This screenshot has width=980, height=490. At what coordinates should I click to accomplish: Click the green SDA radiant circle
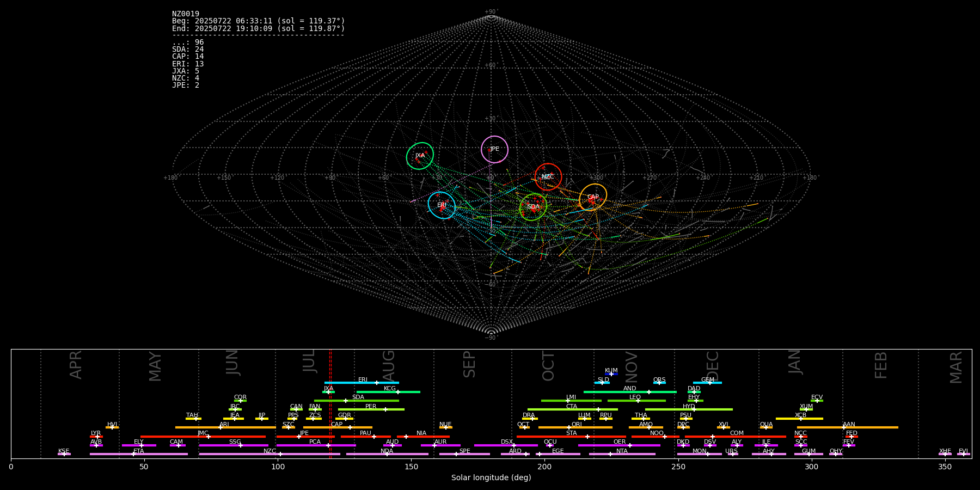click(x=533, y=207)
